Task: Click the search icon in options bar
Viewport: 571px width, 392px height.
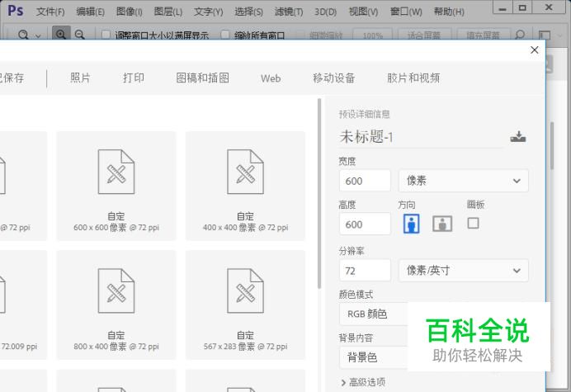Action: click(x=520, y=35)
